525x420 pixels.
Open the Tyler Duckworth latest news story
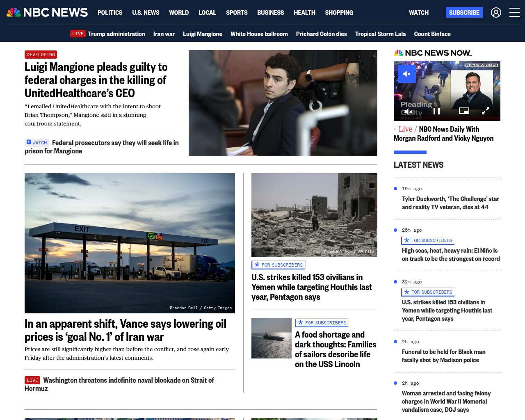450,203
